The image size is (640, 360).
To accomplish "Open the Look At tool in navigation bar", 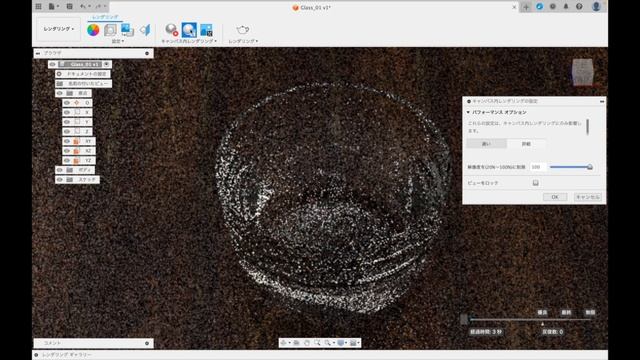I will [x=297, y=343].
